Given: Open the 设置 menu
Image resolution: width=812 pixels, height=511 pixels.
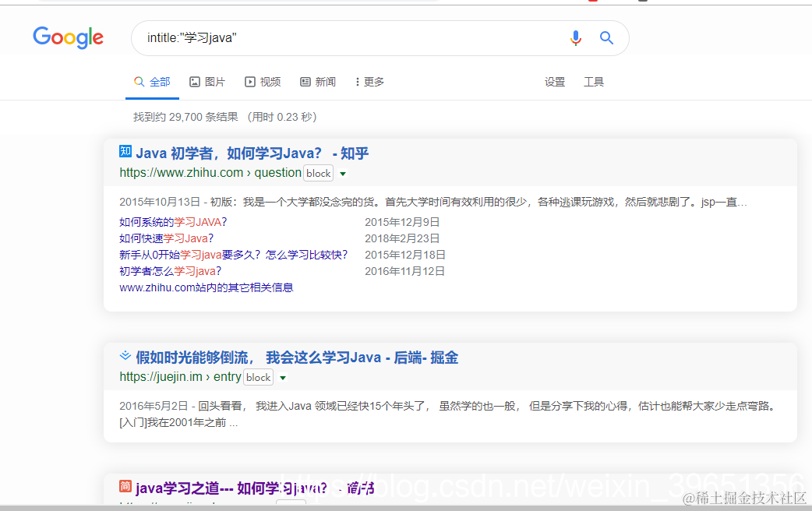Looking at the screenshot, I should [555, 81].
